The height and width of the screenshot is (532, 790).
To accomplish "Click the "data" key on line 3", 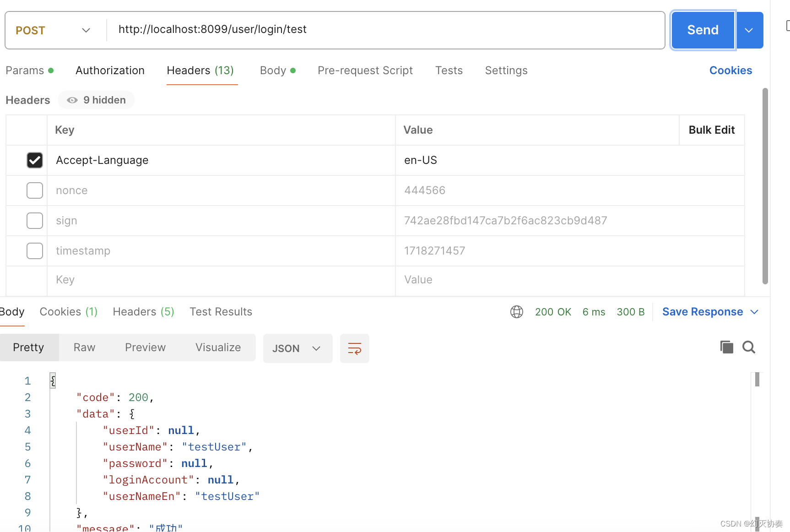I will click(x=95, y=414).
